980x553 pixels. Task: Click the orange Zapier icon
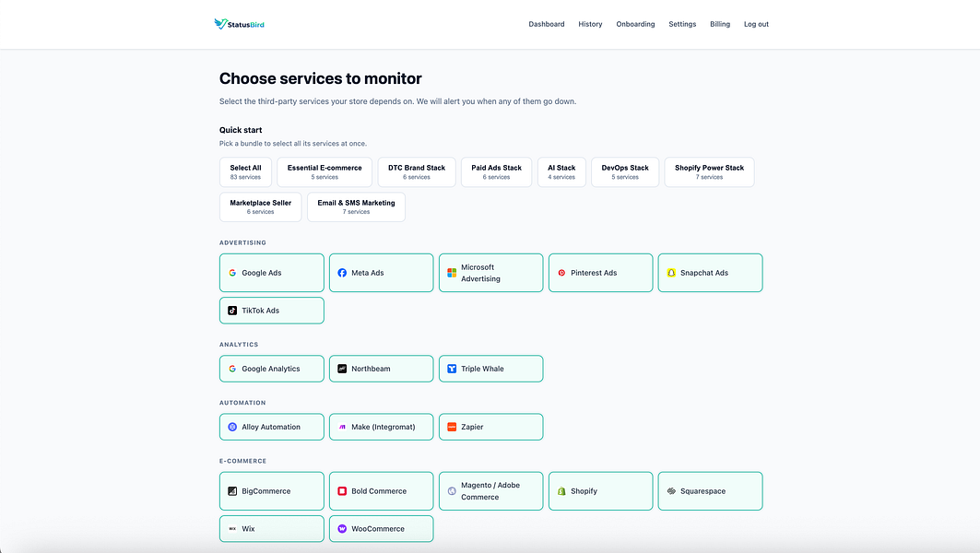(x=452, y=427)
